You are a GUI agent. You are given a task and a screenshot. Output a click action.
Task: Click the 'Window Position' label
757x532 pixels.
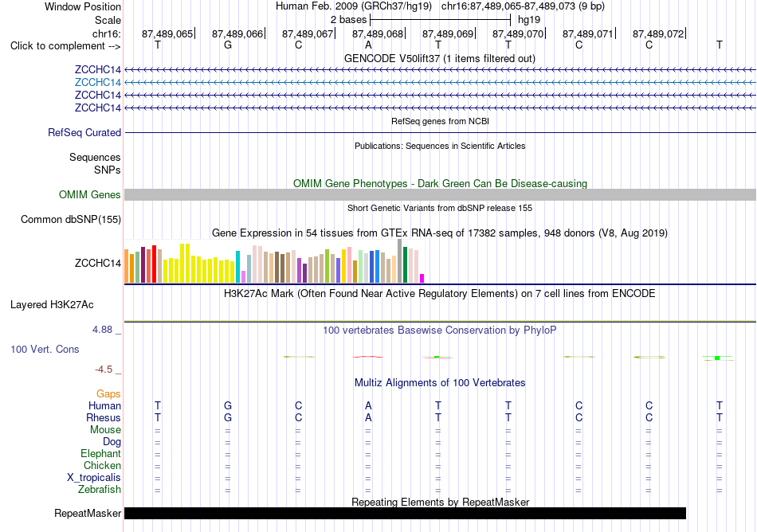tap(83, 6)
